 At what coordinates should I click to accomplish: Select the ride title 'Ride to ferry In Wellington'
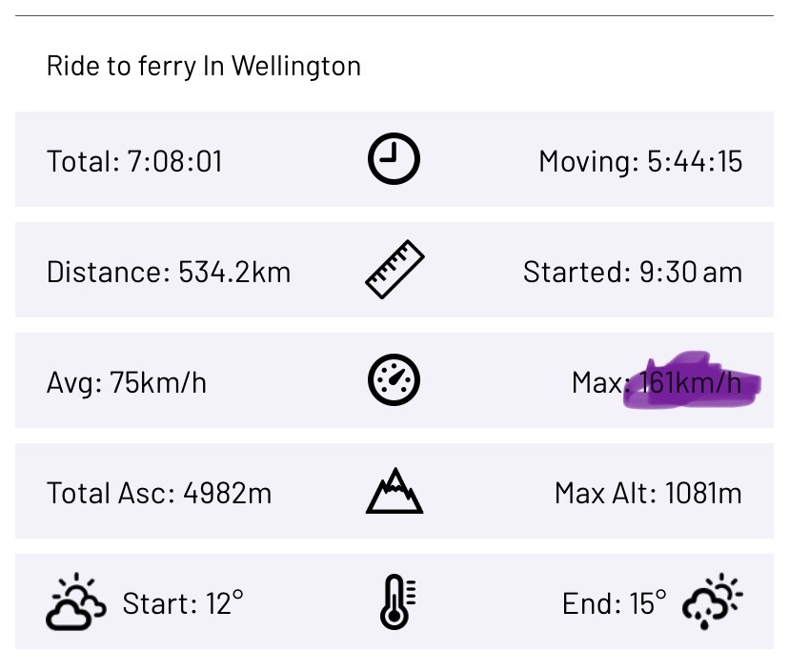pos(204,66)
